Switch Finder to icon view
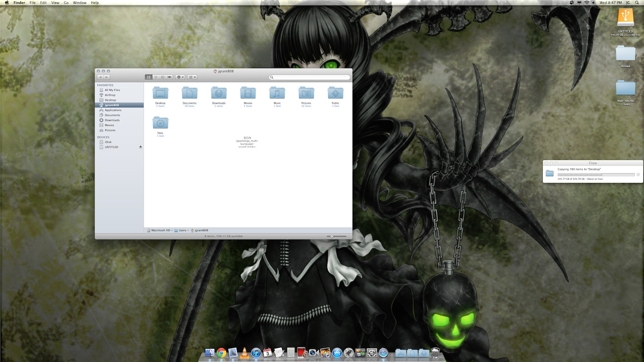This screenshot has height=362, width=644. pyautogui.click(x=149, y=77)
